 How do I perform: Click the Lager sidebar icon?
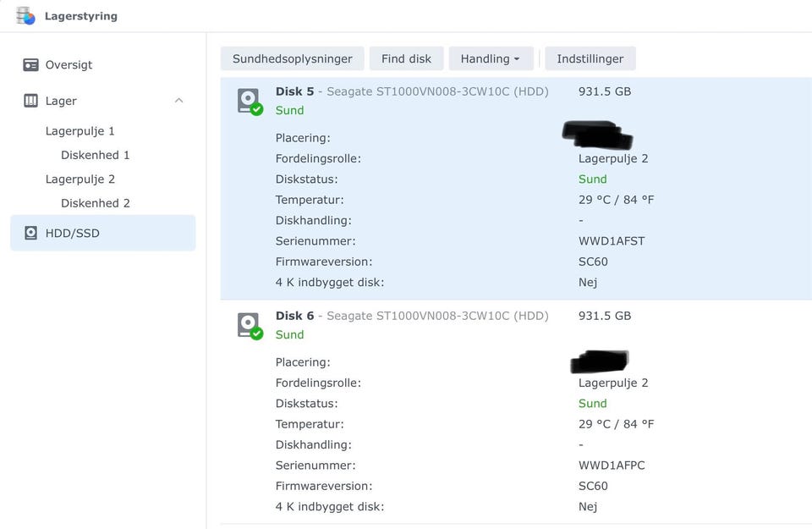click(30, 101)
